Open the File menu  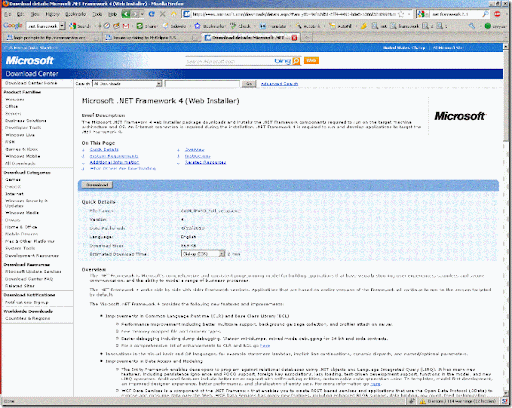(x=8, y=14)
